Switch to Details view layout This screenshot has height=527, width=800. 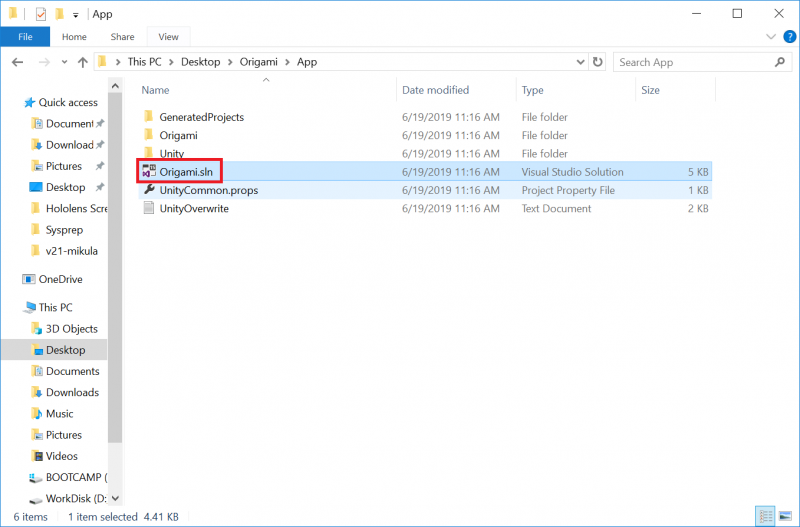coord(765,516)
